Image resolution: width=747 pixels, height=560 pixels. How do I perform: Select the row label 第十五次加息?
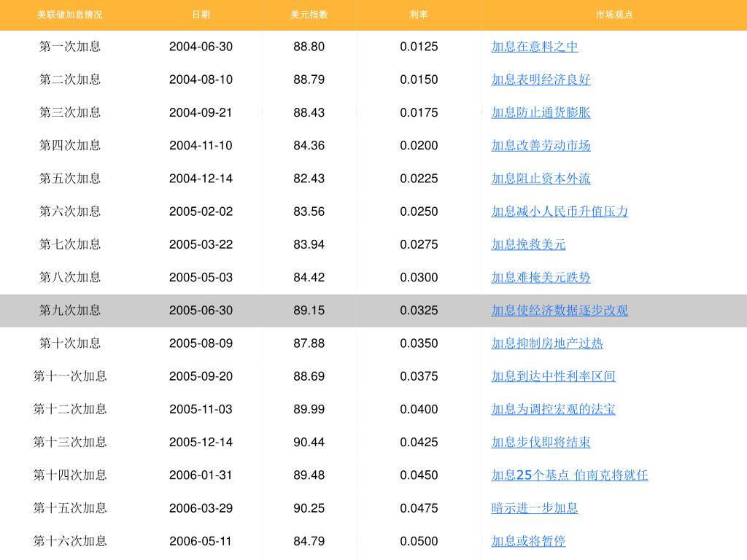click(x=70, y=508)
